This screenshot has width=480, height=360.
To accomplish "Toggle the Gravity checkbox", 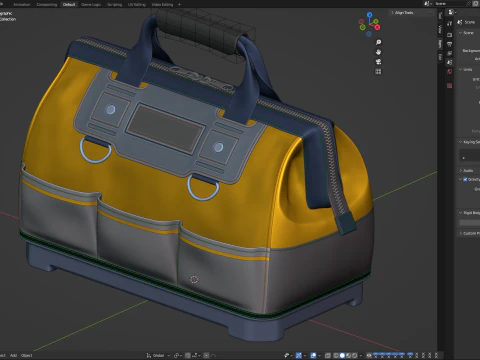I will tap(465, 179).
